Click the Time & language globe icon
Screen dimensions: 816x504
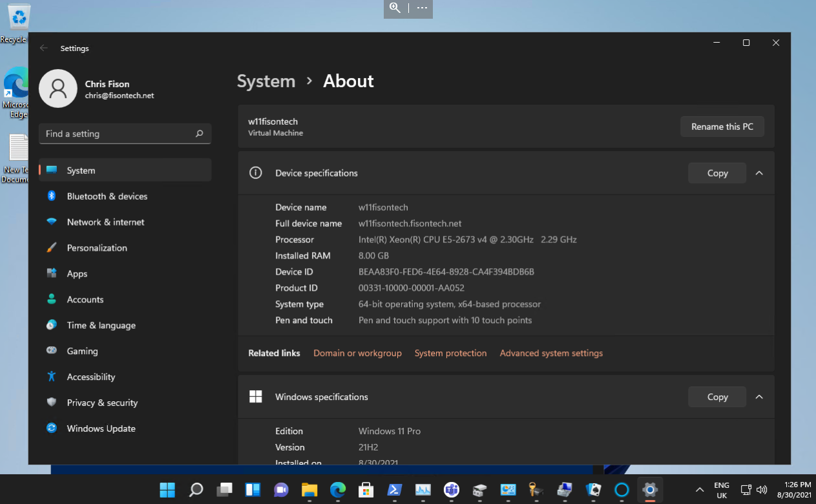point(52,325)
